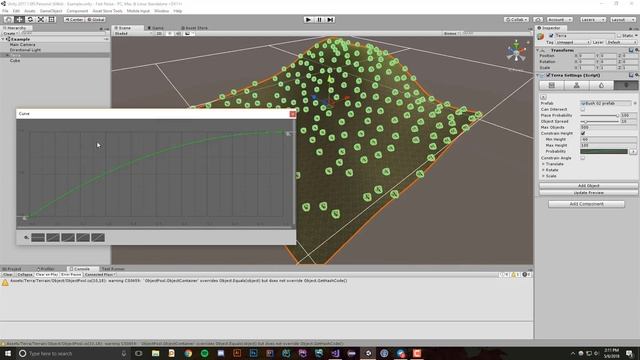Open the Connected Player dropdown
The height and width of the screenshot is (360, 640).
pyautogui.click(x=100, y=275)
